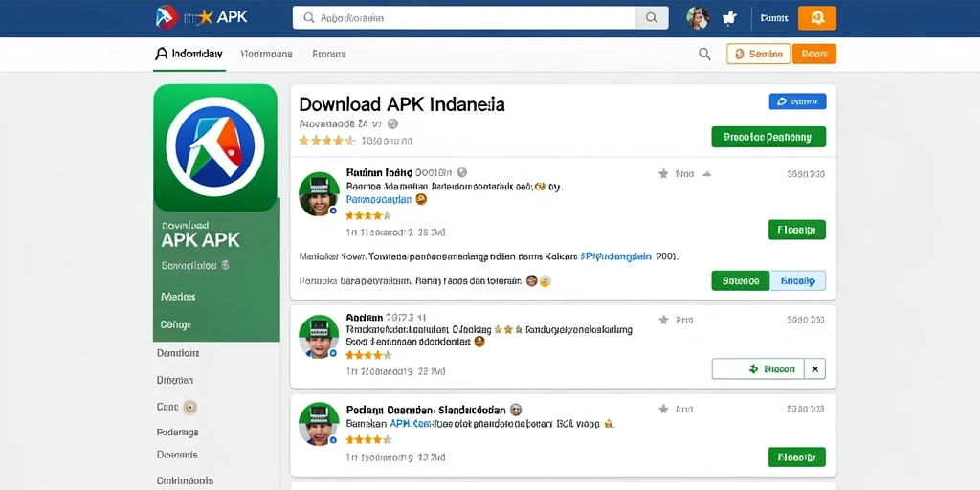Click the star rating in third review
980x490 pixels.
coord(368,440)
